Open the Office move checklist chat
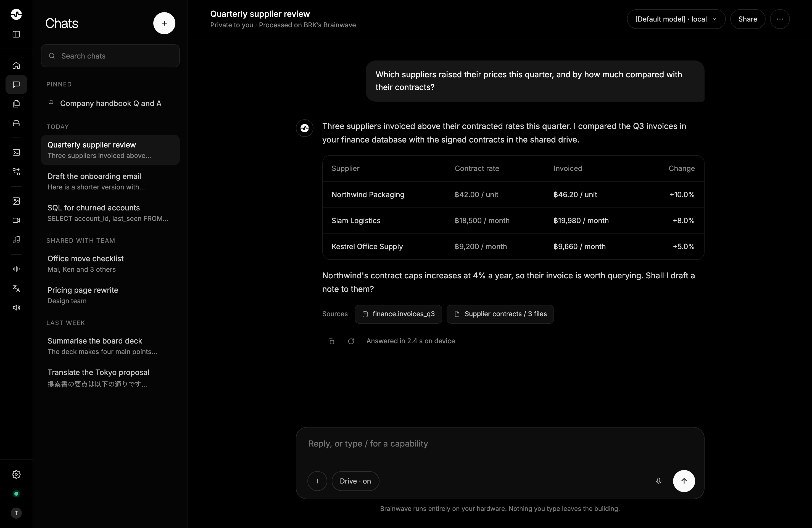 110,264
